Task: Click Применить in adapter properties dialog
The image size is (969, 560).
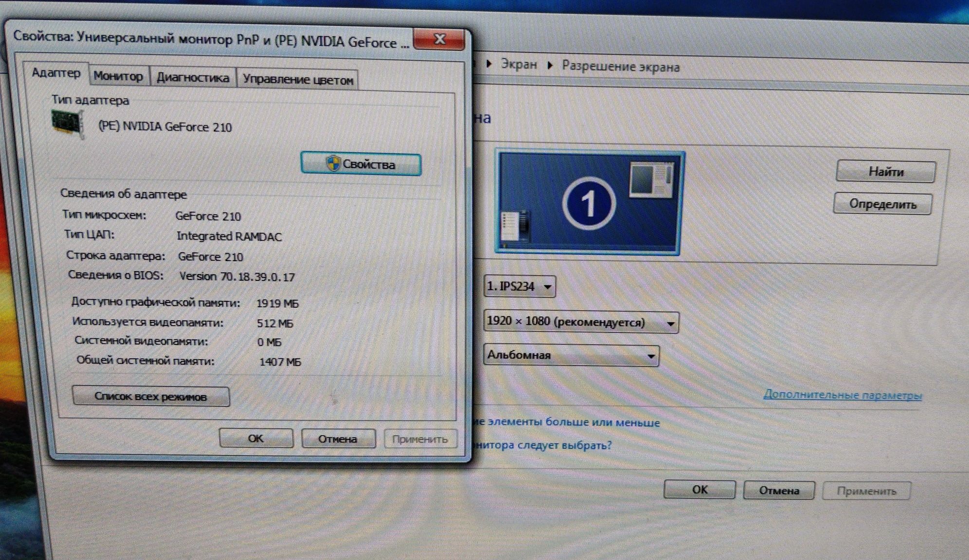Action: coord(420,439)
